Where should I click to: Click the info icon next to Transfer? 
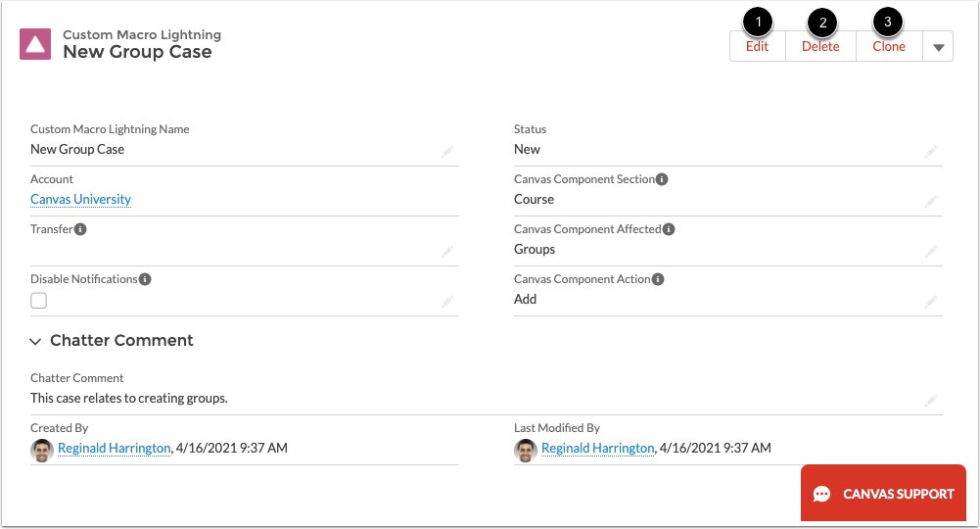pos(80,229)
